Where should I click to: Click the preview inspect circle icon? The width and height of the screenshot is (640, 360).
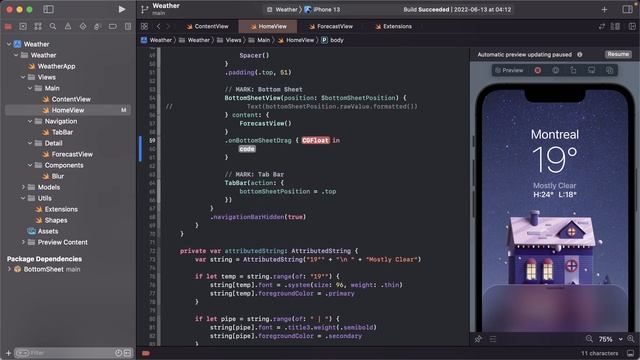click(x=556, y=70)
